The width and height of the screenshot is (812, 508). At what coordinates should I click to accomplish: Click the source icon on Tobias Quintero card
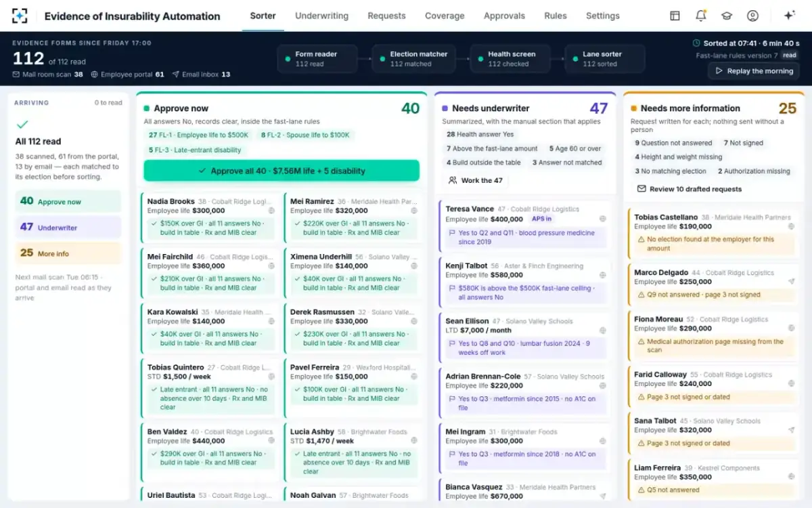271,377
